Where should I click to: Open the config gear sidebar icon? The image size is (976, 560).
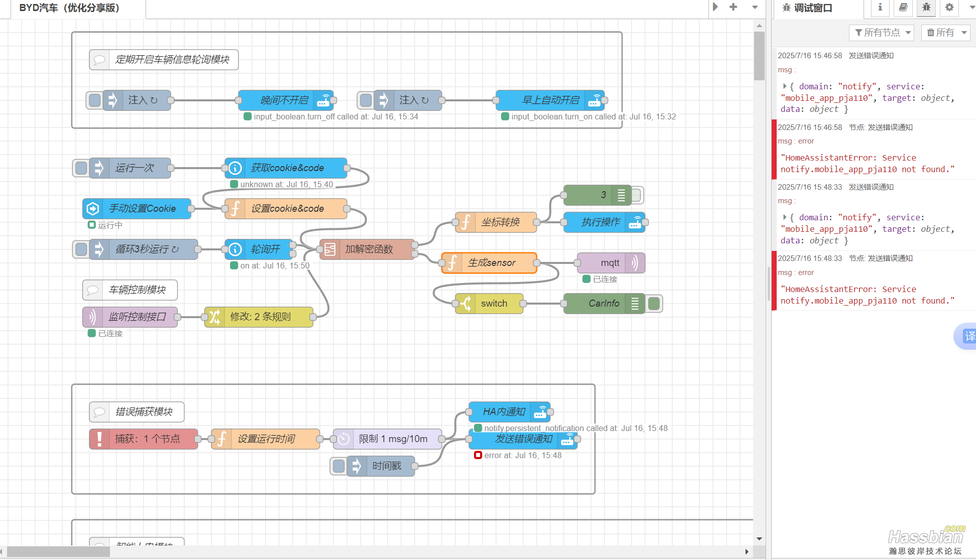(949, 8)
